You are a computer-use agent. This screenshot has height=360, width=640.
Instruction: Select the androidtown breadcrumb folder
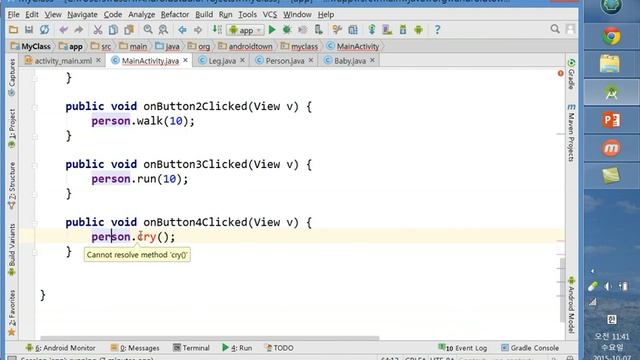pyautogui.click(x=245, y=47)
